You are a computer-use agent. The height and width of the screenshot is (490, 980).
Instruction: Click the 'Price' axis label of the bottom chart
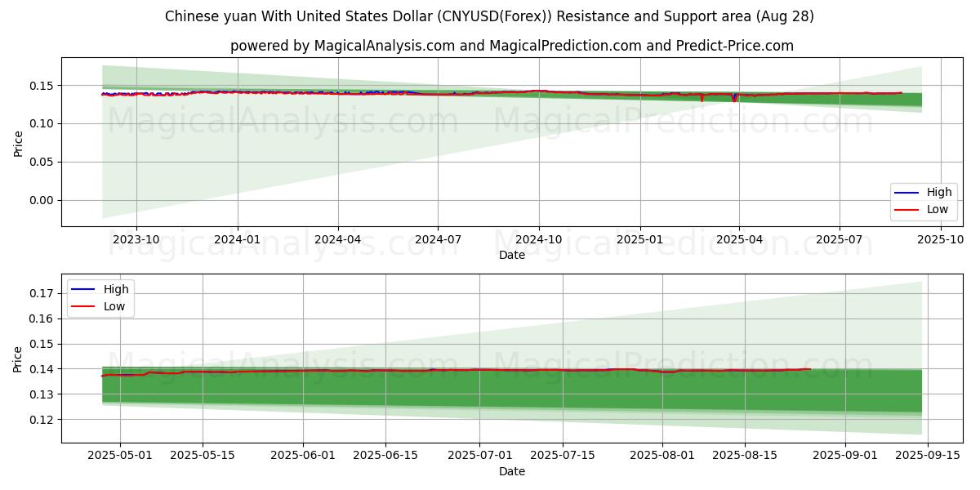click(19, 359)
